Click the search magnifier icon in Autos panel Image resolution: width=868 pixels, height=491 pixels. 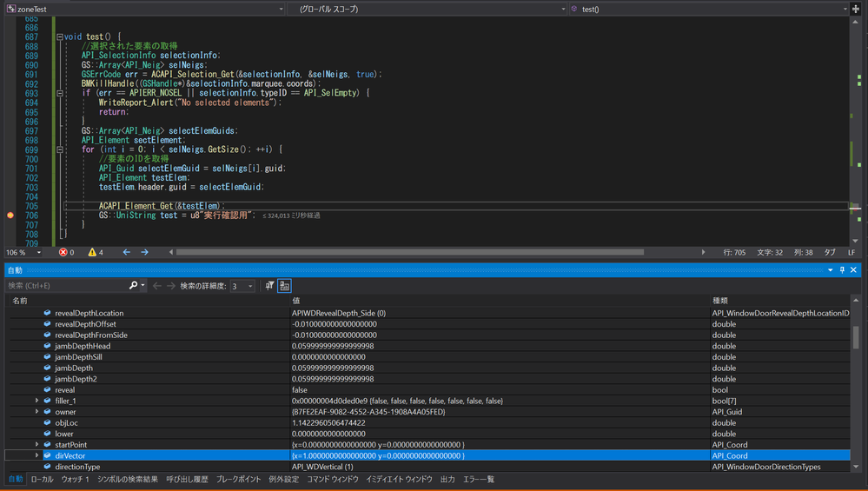133,286
